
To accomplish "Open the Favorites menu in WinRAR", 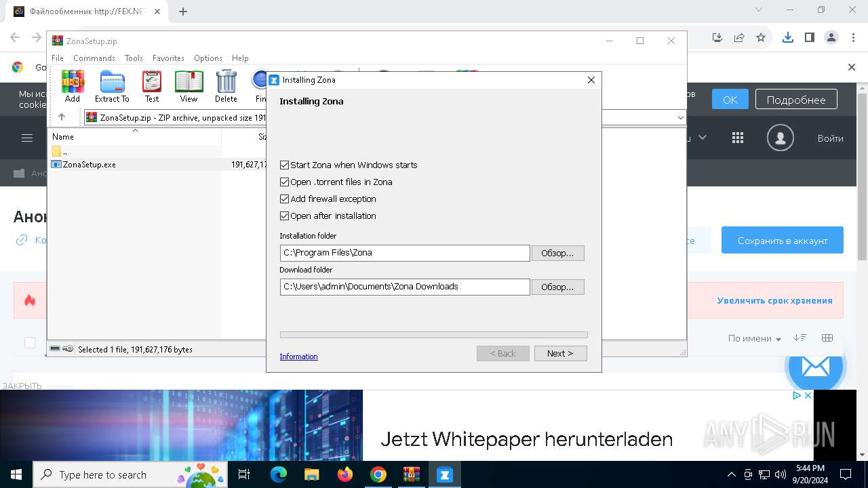I will click(x=168, y=58).
